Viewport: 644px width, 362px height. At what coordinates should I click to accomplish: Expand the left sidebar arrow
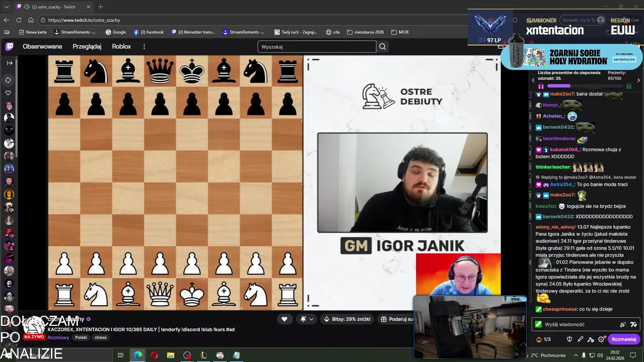9,63
